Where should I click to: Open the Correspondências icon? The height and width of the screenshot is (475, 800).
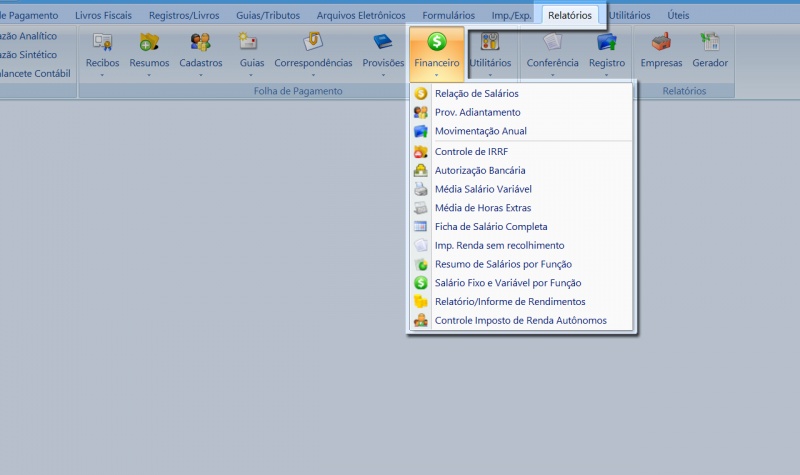click(313, 43)
